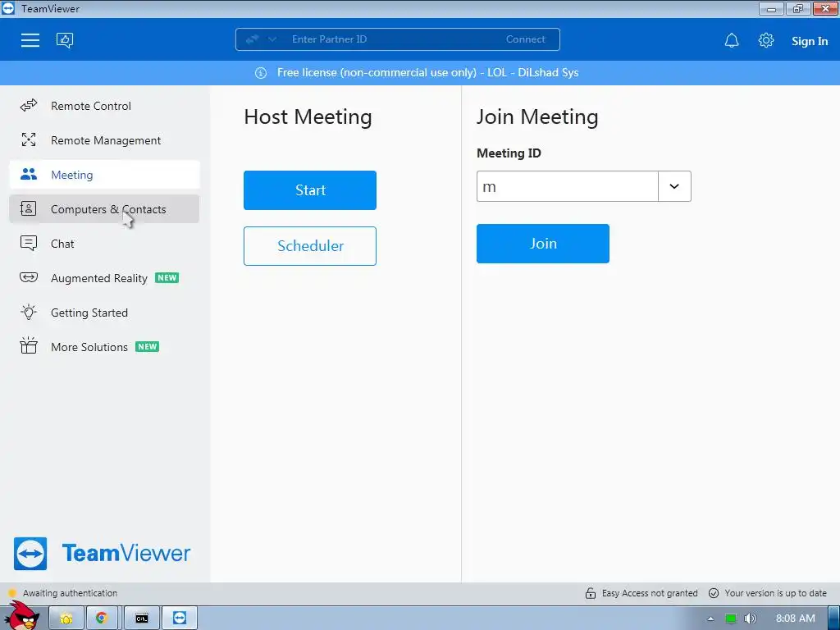Click the Join meeting button
The image size is (840, 630).
point(543,243)
